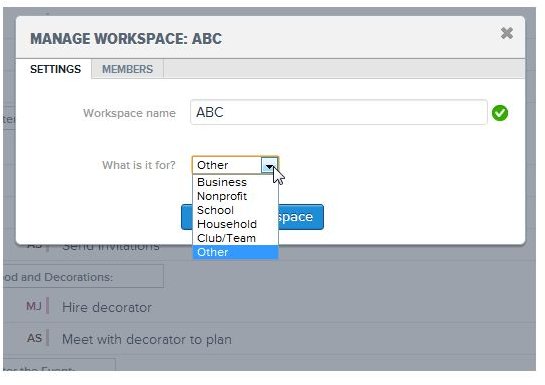Open the What is it for combo box
The width and height of the screenshot is (545, 385).
[235, 165]
